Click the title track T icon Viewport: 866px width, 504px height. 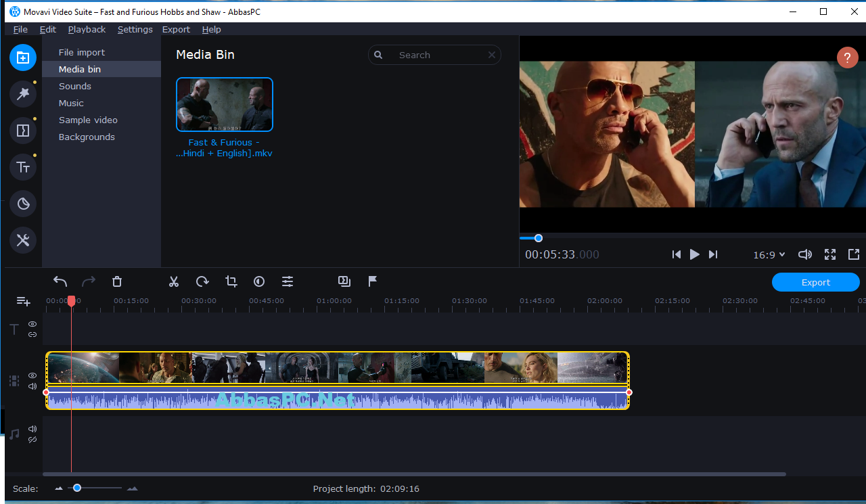coord(14,329)
